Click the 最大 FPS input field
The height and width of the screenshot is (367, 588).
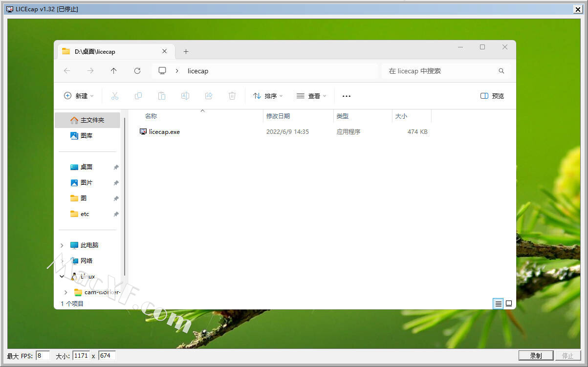pos(43,356)
